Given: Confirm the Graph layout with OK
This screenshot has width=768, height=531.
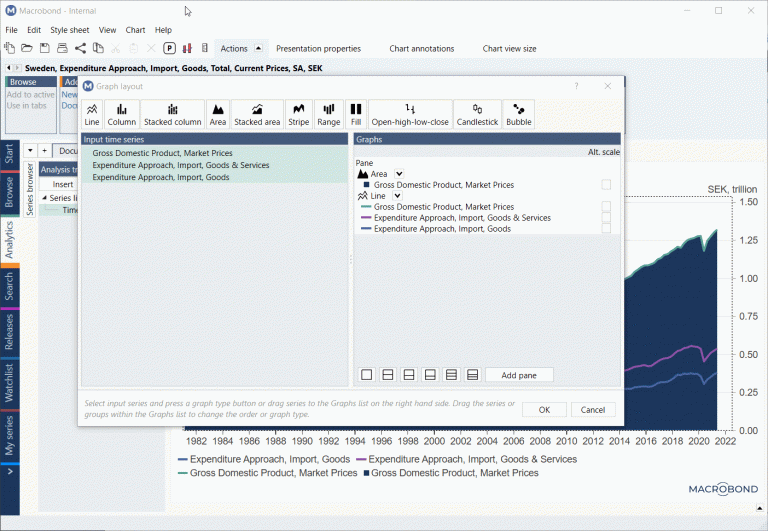Looking at the screenshot, I should pyautogui.click(x=544, y=410).
